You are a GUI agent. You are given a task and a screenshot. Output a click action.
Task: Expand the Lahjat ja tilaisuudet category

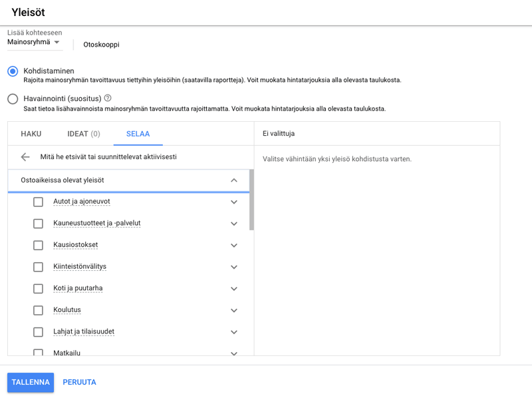pos(234,332)
